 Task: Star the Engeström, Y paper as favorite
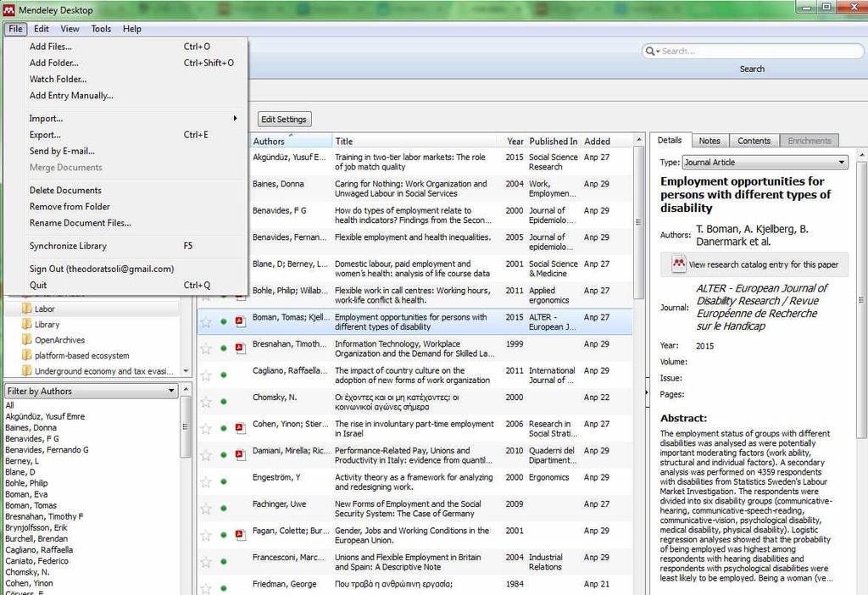coord(206,481)
